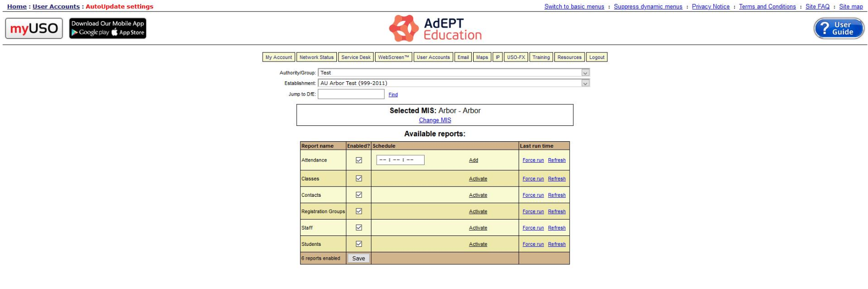Toggle the Attendance enabled checkbox
The width and height of the screenshot is (868, 289).
pyautogui.click(x=359, y=160)
